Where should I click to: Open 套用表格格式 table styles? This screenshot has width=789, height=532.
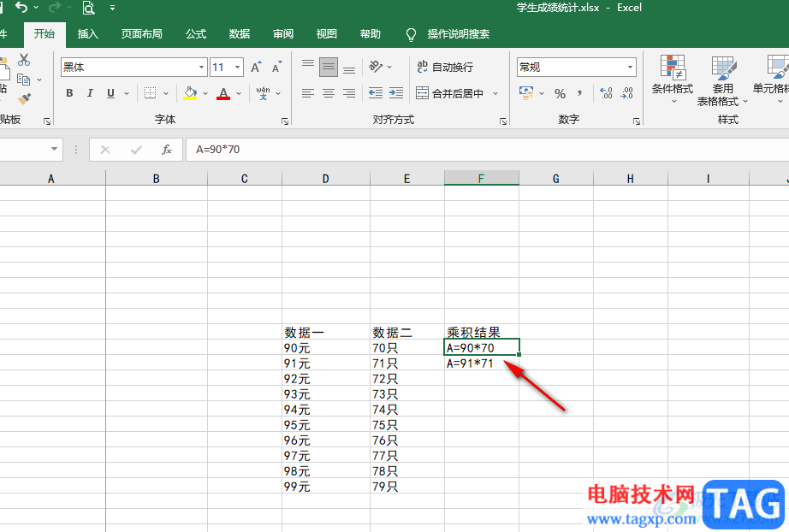(x=722, y=80)
